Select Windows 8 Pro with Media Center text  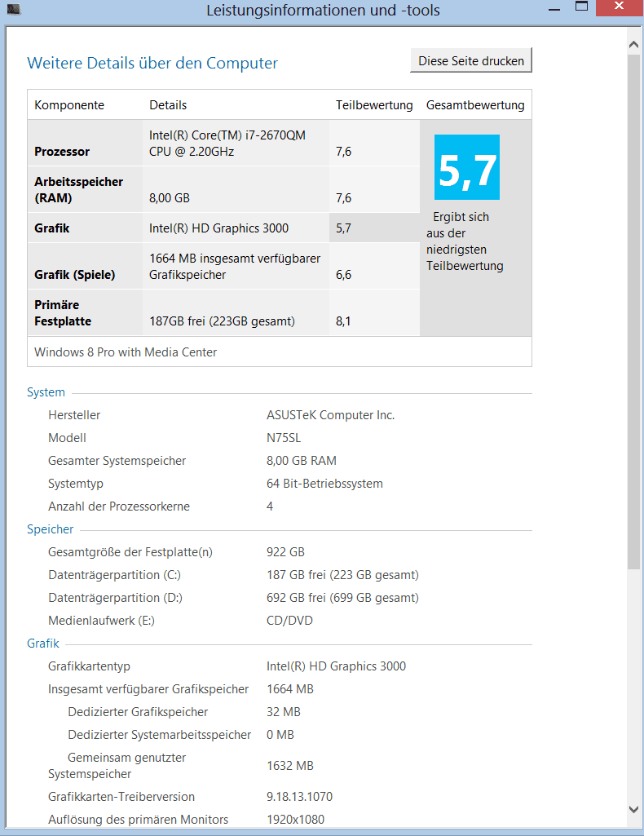point(126,352)
